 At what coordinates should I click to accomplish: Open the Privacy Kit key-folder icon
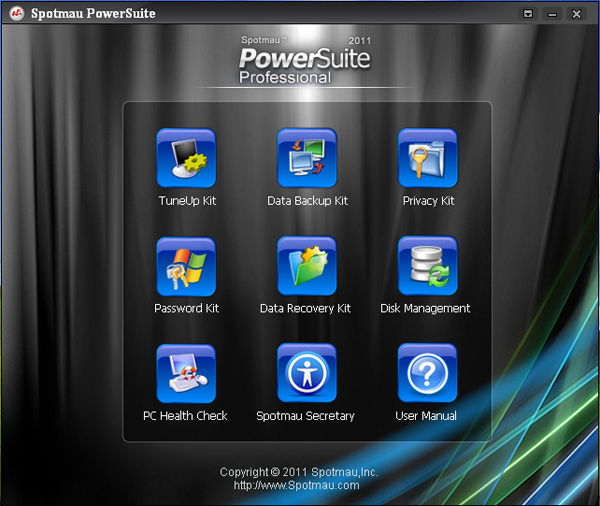[427, 158]
